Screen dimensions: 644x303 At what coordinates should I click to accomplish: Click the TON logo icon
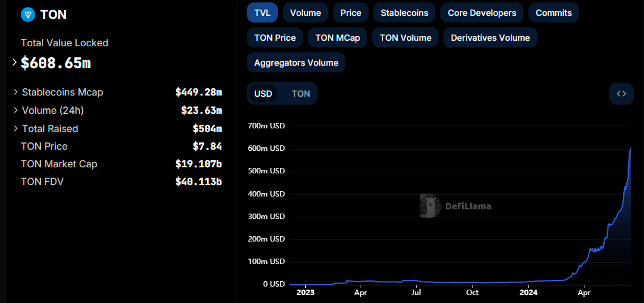click(28, 15)
